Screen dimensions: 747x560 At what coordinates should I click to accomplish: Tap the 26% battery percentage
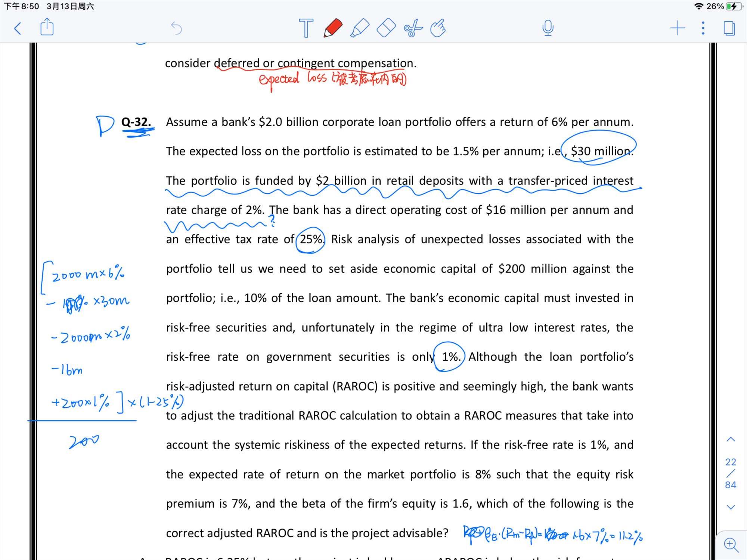click(715, 6)
